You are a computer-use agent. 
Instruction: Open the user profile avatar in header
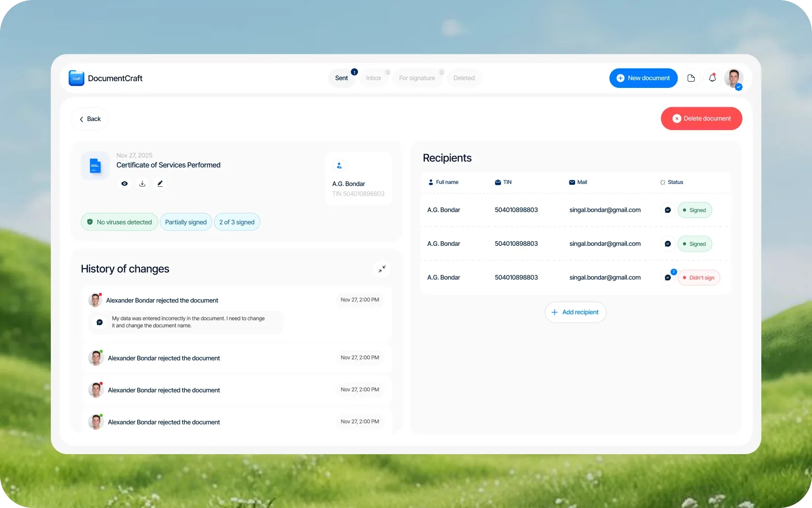click(734, 78)
